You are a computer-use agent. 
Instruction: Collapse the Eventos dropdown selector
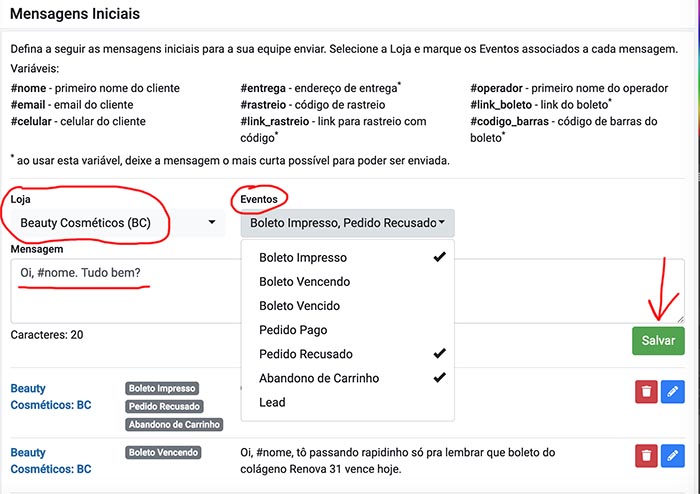[x=347, y=223]
